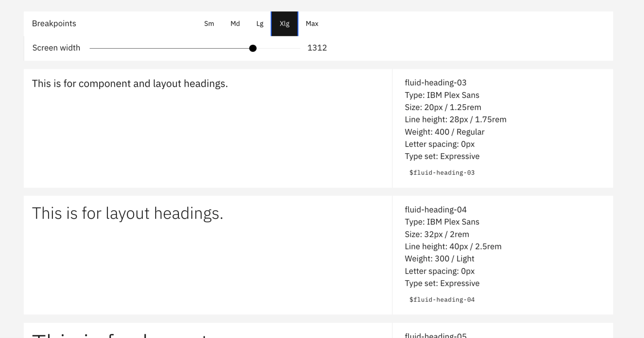
Task: Click the fluid-heading-03 token title
Action: pos(436,83)
